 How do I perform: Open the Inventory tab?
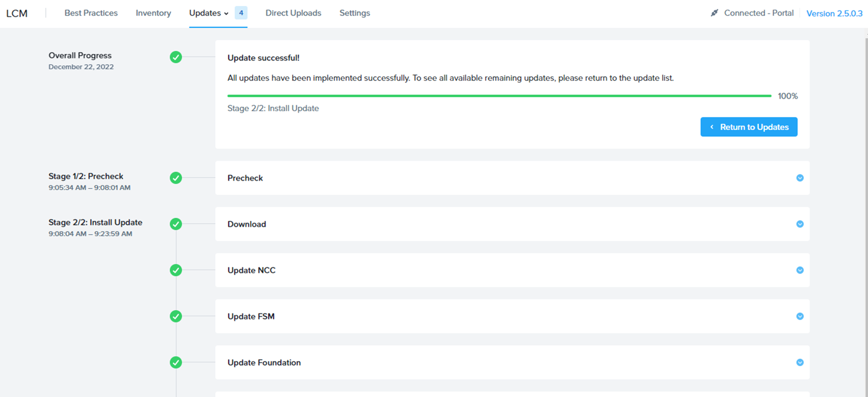[x=153, y=13]
